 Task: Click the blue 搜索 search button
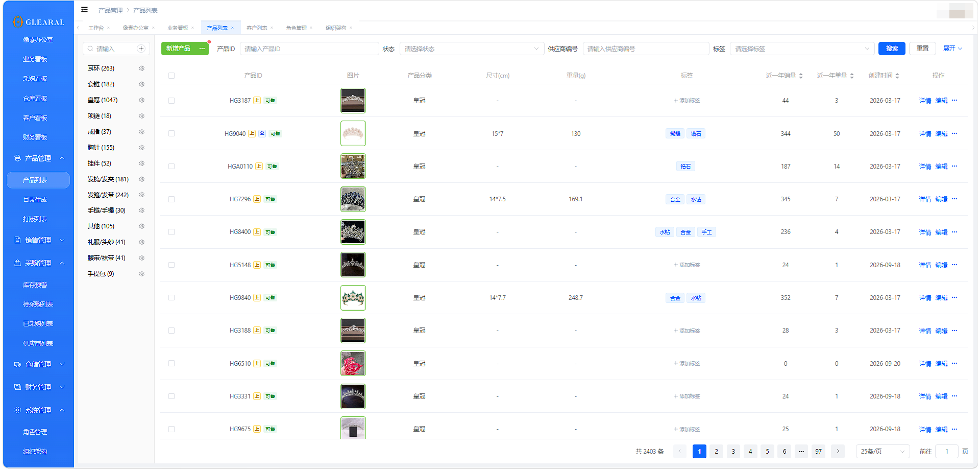(892, 49)
